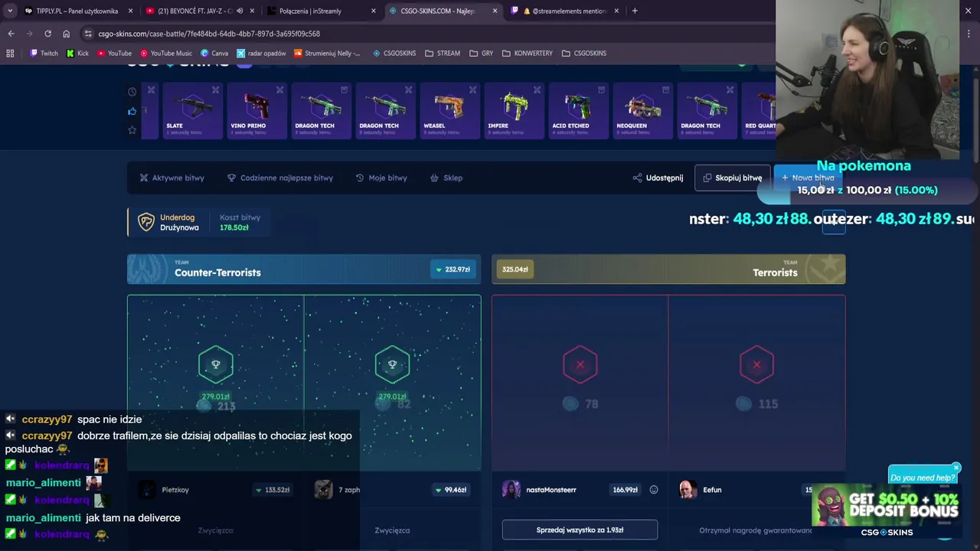Select the Terrorists team header
This screenshot has height=551, width=980.
click(x=668, y=269)
